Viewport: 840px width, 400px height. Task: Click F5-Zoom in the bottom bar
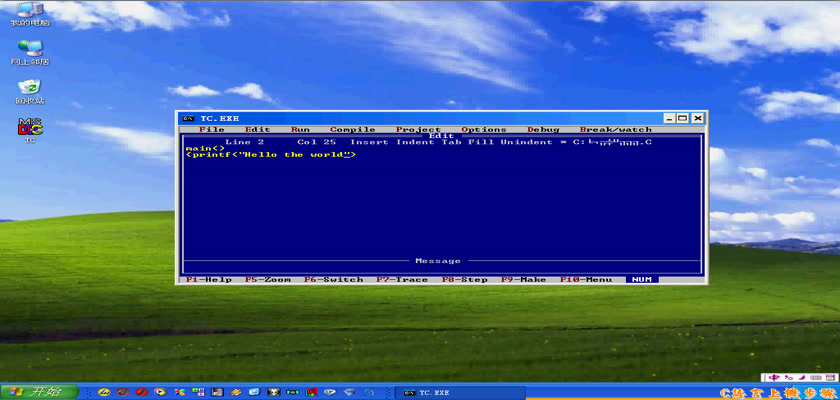point(268,280)
